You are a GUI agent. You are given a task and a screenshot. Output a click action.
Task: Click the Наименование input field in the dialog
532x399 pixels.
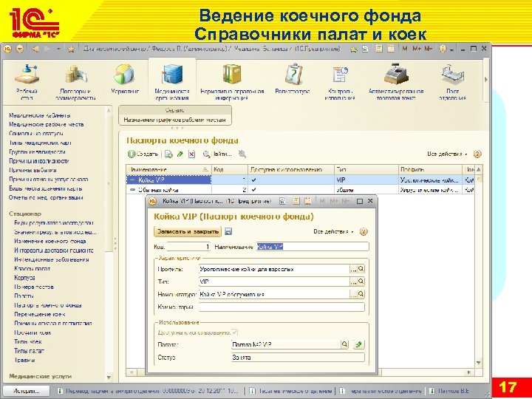pyautogui.click(x=312, y=247)
